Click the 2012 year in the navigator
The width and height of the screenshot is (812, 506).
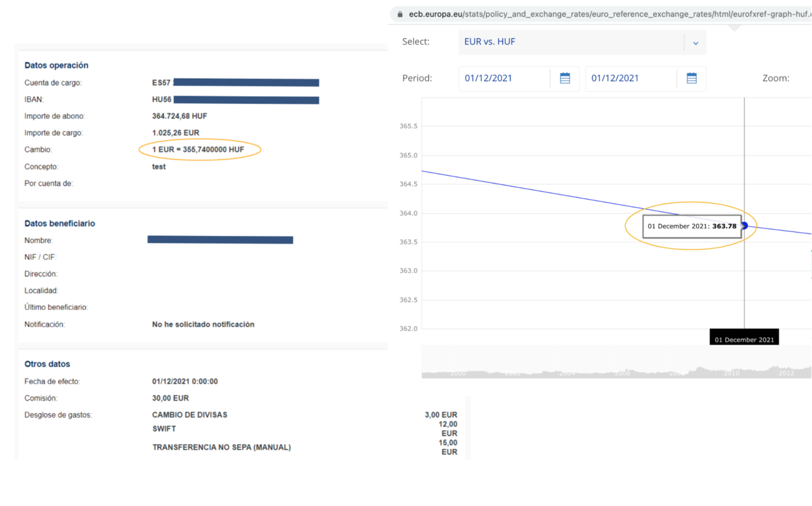pos(785,373)
